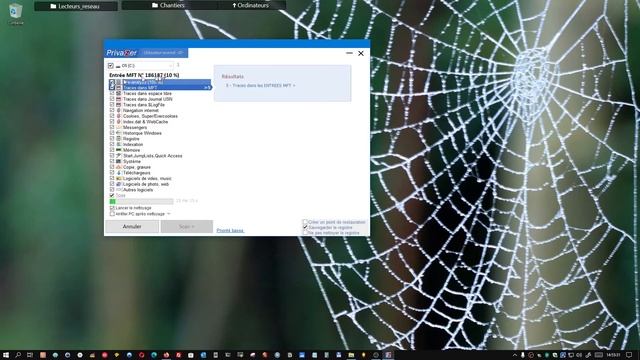This screenshot has width=640, height=360.
Task: Enable Arrêter PC après nettoyage checkbox
Action: click(112, 214)
